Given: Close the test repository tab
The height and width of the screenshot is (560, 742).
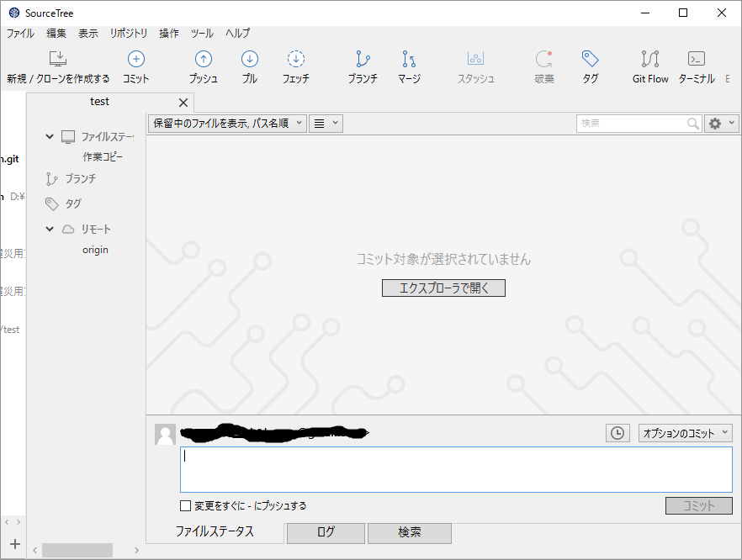Looking at the screenshot, I should pyautogui.click(x=183, y=103).
